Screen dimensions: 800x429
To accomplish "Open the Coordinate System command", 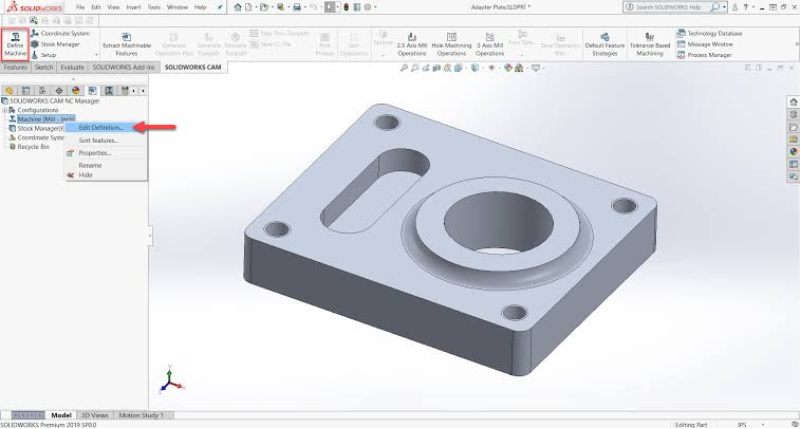I will [60, 33].
